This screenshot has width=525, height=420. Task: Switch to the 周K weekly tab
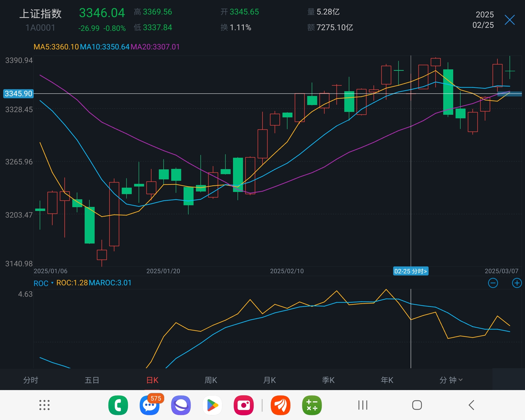(x=211, y=380)
